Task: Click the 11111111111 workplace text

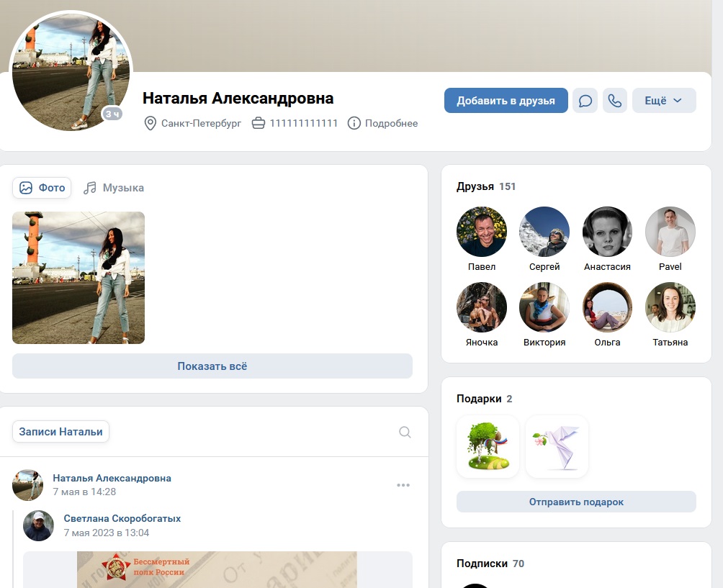Action: 304,124
